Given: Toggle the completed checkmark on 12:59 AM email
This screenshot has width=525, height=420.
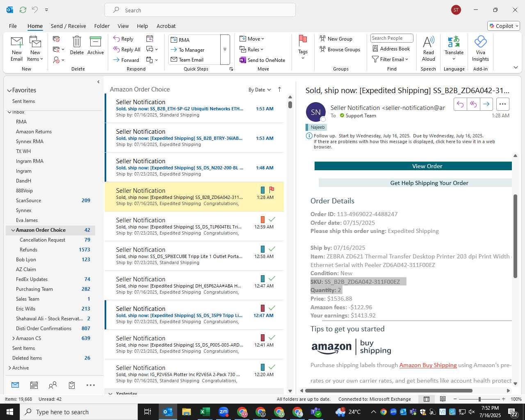Looking at the screenshot, I should tap(272, 219).
